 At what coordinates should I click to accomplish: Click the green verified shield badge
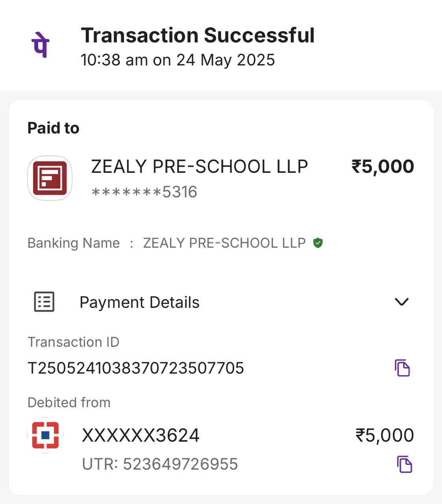(318, 243)
